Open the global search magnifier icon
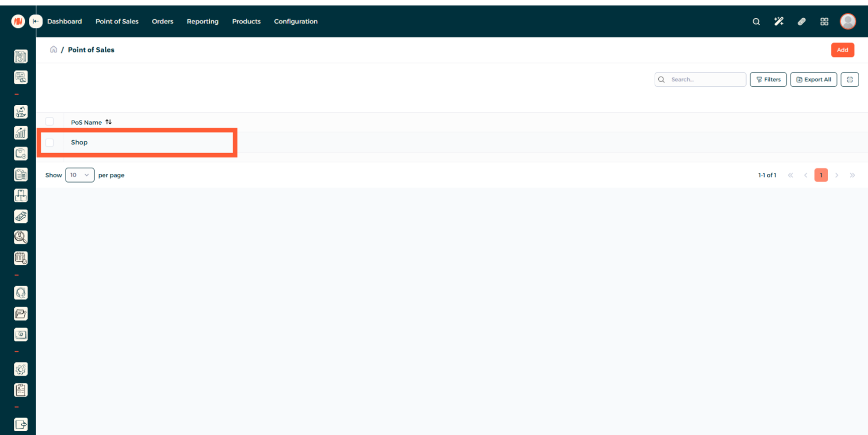This screenshot has width=868, height=435. pos(756,22)
